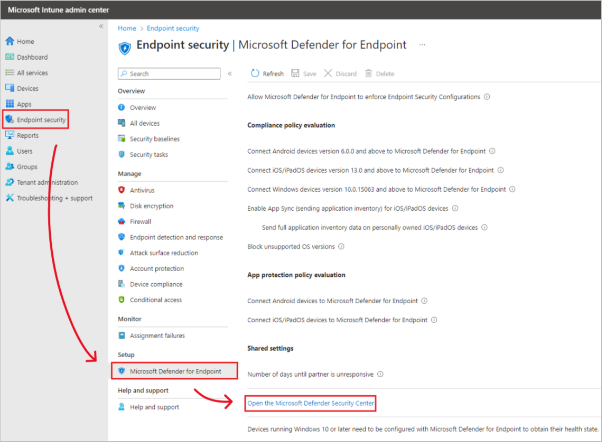
Task: Open the Apps section icon
Action: click(10, 104)
